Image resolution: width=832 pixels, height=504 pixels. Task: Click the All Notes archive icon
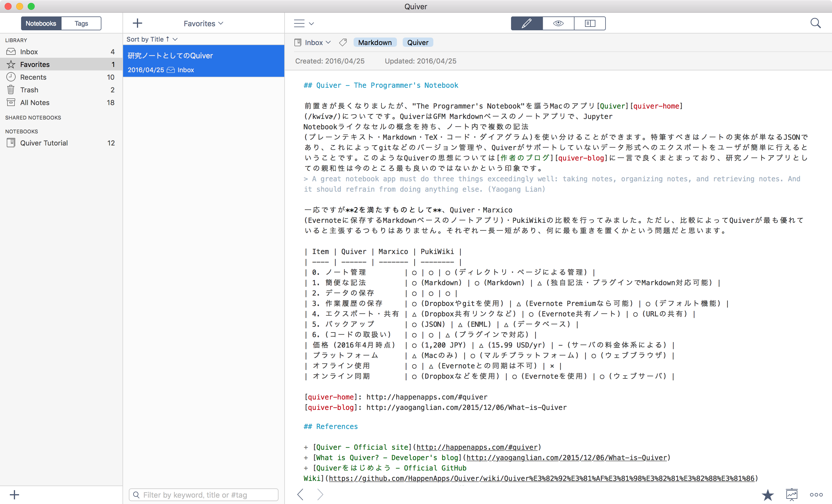pyautogui.click(x=11, y=102)
